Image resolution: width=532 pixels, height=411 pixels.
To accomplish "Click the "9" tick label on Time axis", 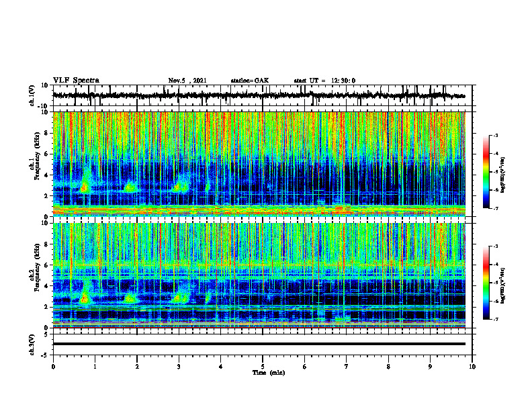I will (430, 367).
